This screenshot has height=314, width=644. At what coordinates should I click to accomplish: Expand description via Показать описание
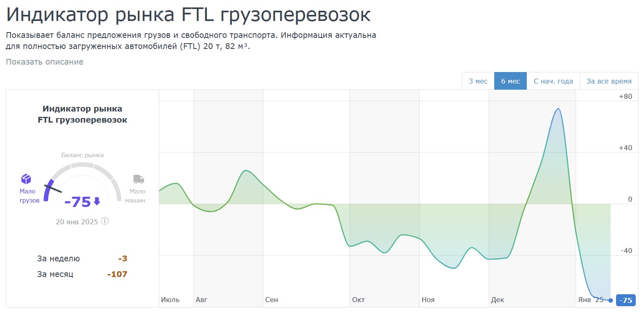click(44, 62)
